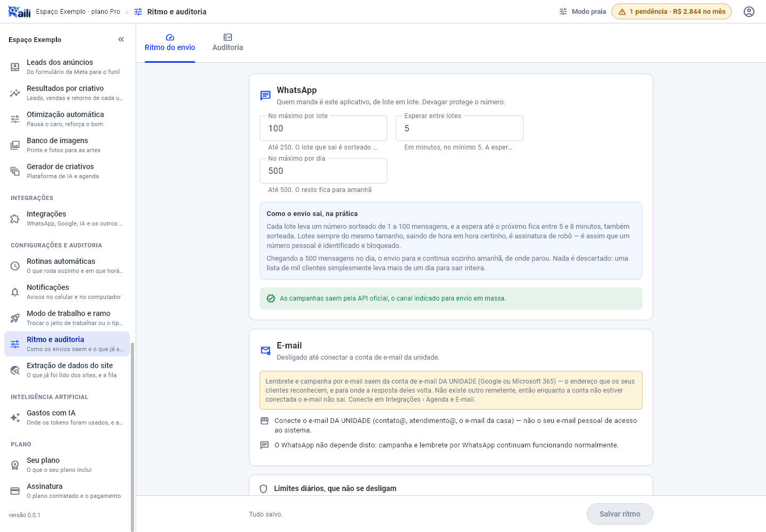Click the sidebar vertical scrollbar
Image resolution: width=766 pixels, height=532 pixels.
[132, 436]
